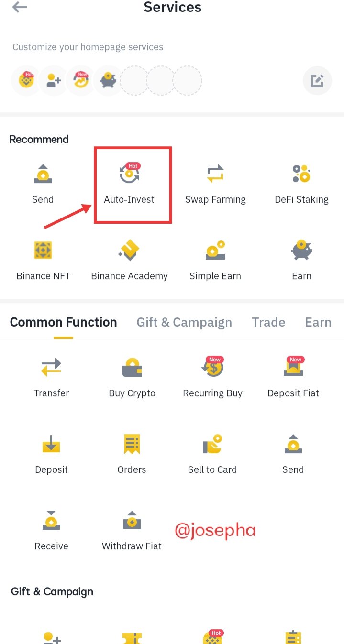Edit homepage services shortcuts
Screen dimensions: 344x644
pyautogui.click(x=317, y=80)
